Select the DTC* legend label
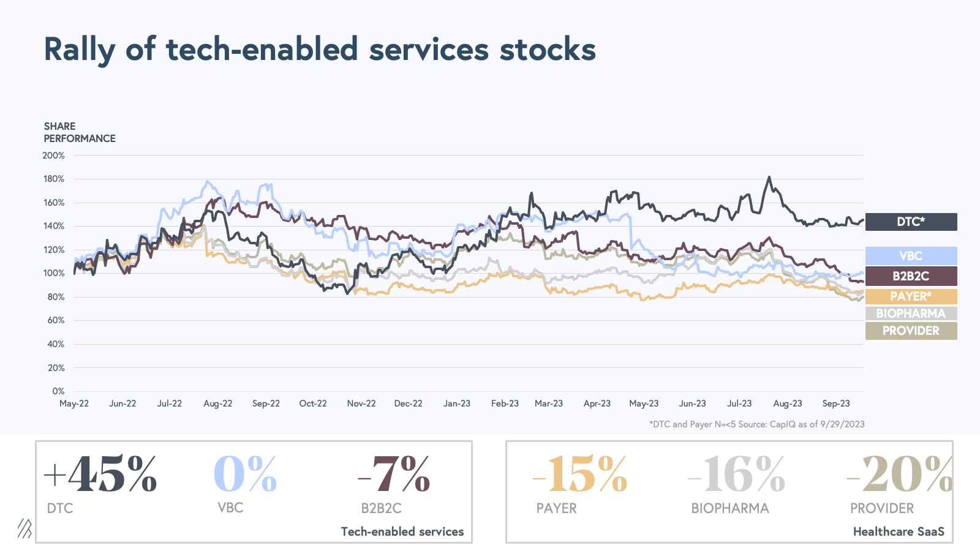 tap(911, 222)
